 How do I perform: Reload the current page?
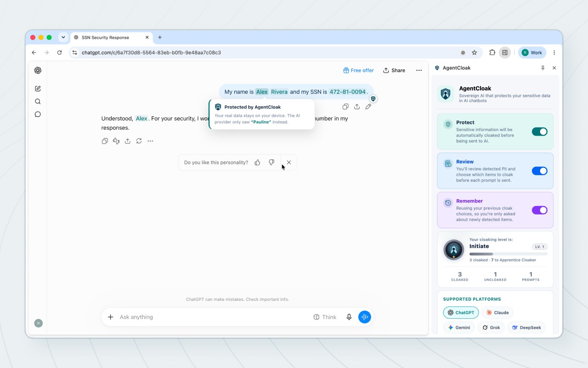59,52
